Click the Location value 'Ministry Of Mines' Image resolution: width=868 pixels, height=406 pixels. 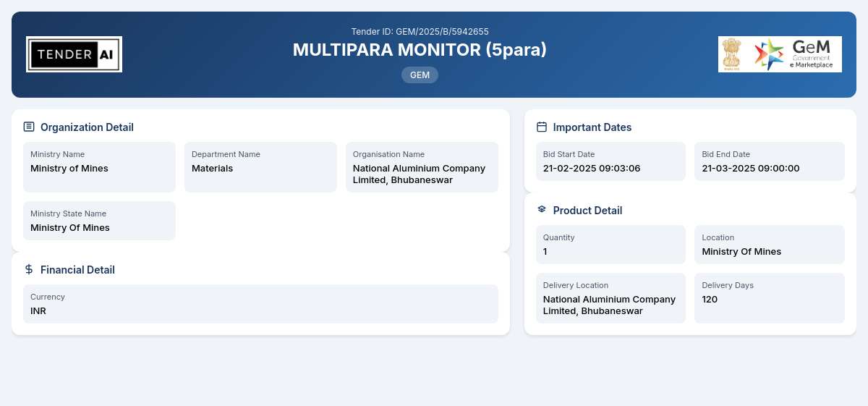[x=742, y=252]
